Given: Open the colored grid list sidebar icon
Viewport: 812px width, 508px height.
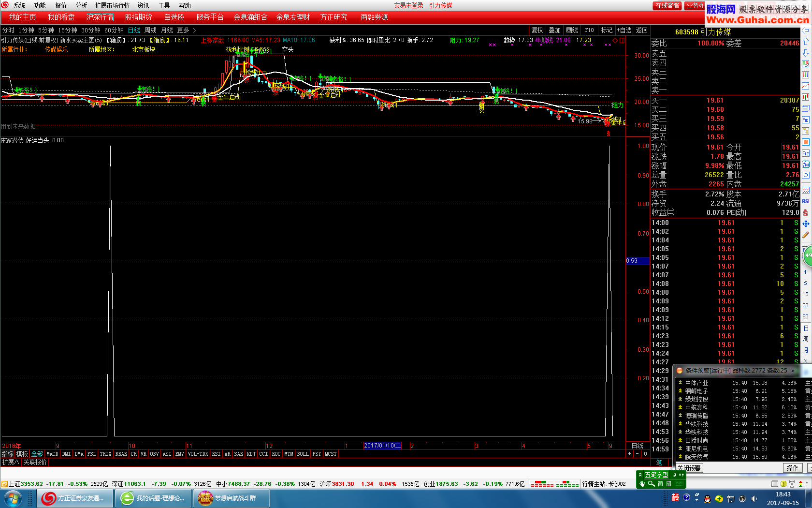Looking at the screenshot, I should click(x=806, y=75).
